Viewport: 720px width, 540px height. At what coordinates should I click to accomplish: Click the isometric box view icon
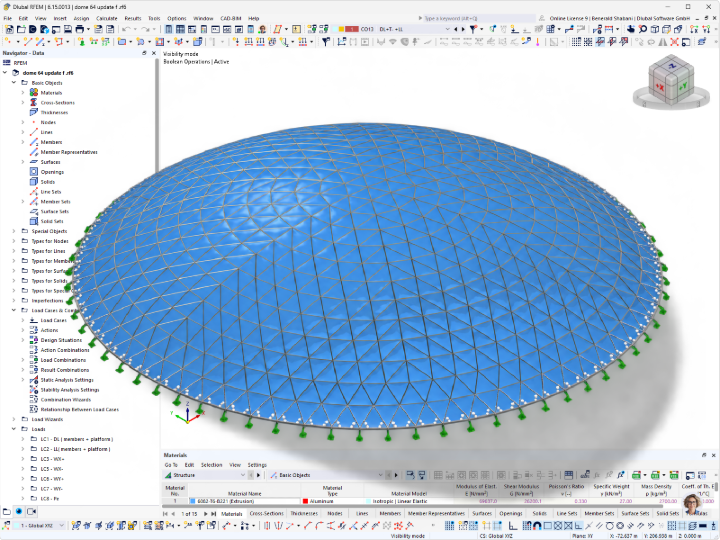tap(655, 29)
